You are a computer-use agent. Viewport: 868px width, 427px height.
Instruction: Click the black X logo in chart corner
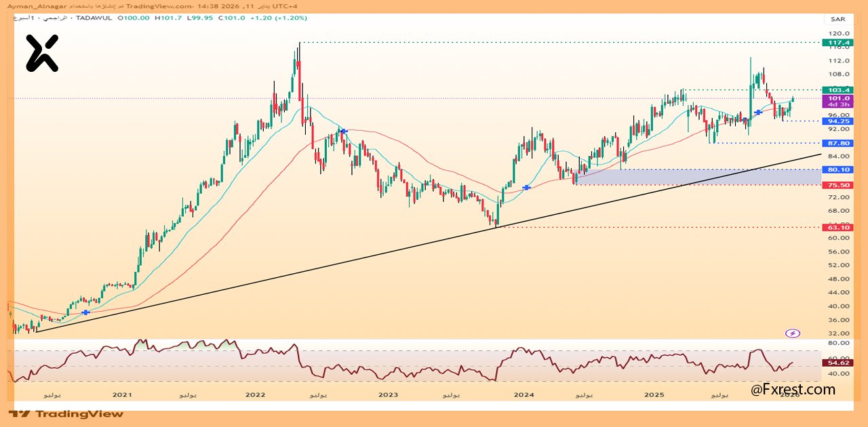point(42,54)
